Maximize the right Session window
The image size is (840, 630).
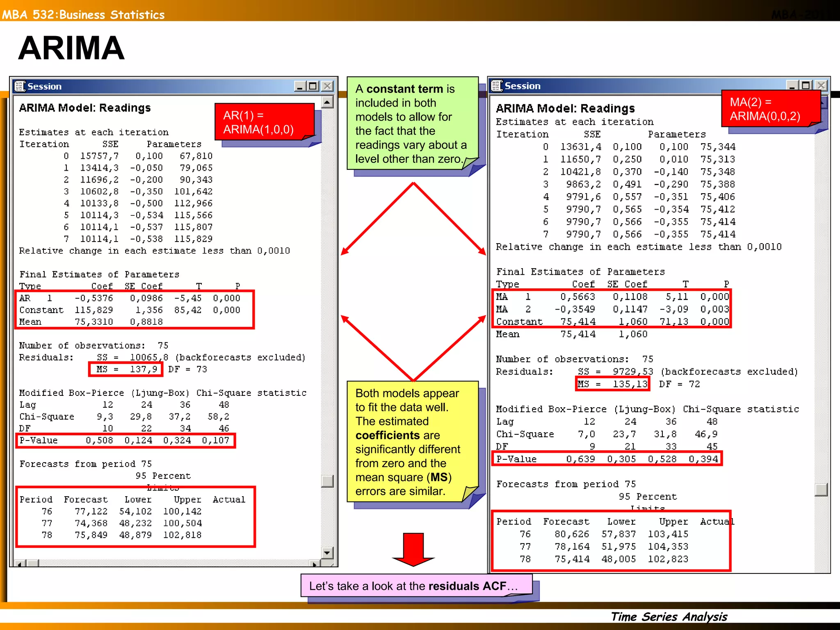[806, 85]
